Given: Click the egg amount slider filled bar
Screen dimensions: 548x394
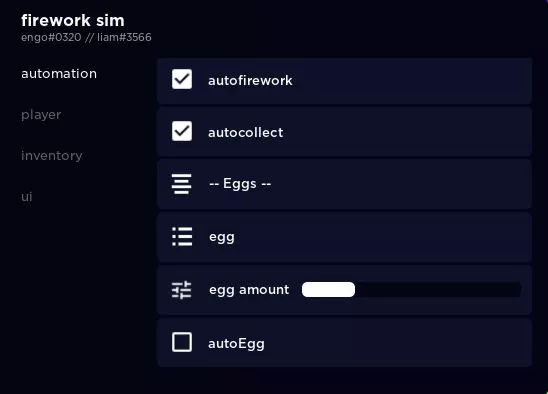Looking at the screenshot, I should (x=329, y=289).
